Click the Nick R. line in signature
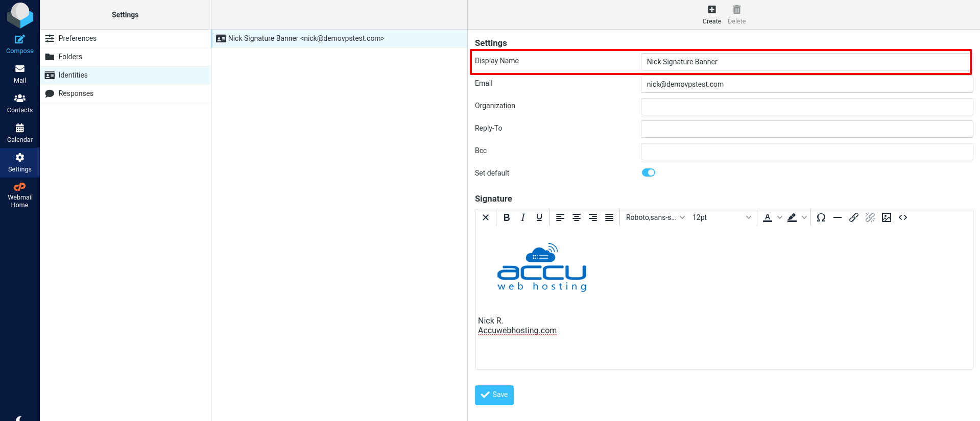Screen dimensions: 980x421 [491, 321]
